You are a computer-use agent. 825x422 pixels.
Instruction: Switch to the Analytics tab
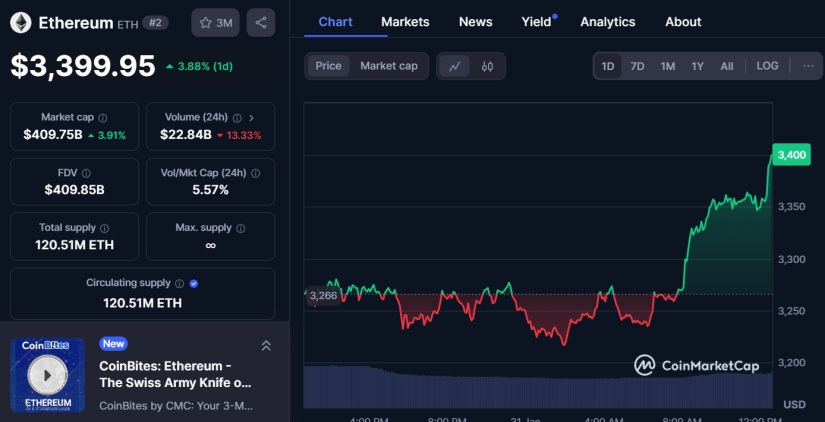[607, 22]
